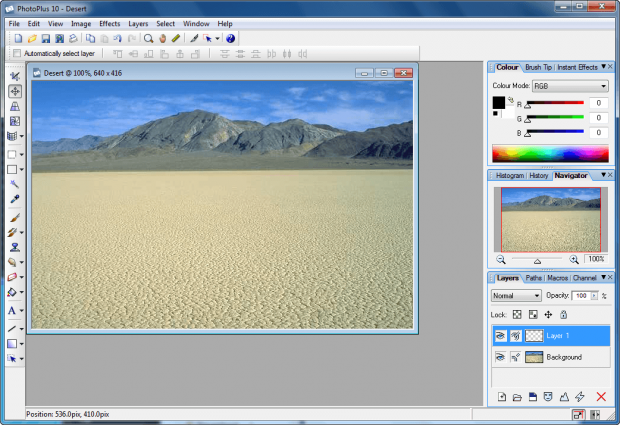
Task: Pick the Colour Pickup eyedropper tool
Action: (x=15, y=199)
